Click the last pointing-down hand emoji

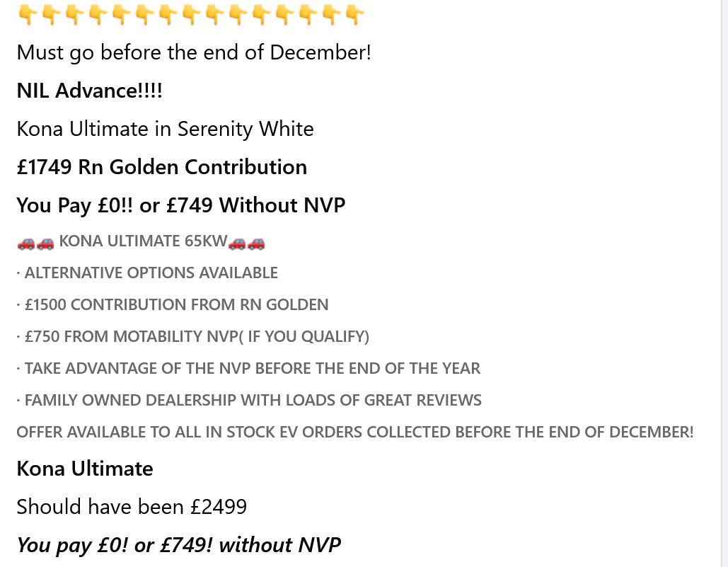pos(354,15)
